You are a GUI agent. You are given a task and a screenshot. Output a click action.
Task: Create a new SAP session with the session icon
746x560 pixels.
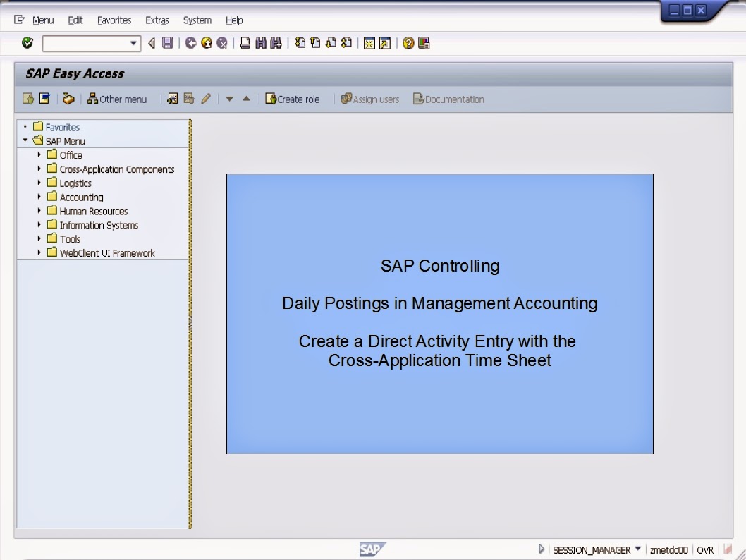369,43
